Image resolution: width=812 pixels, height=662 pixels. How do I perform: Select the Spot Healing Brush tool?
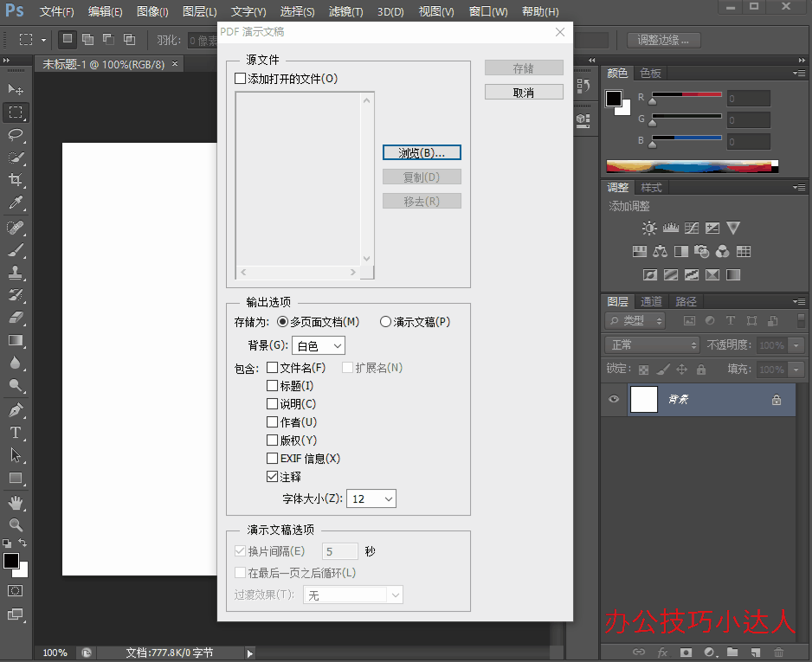[16, 228]
